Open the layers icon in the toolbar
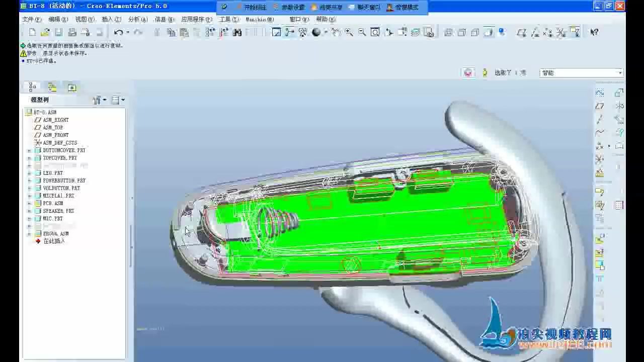644x362 pixels. [415, 32]
